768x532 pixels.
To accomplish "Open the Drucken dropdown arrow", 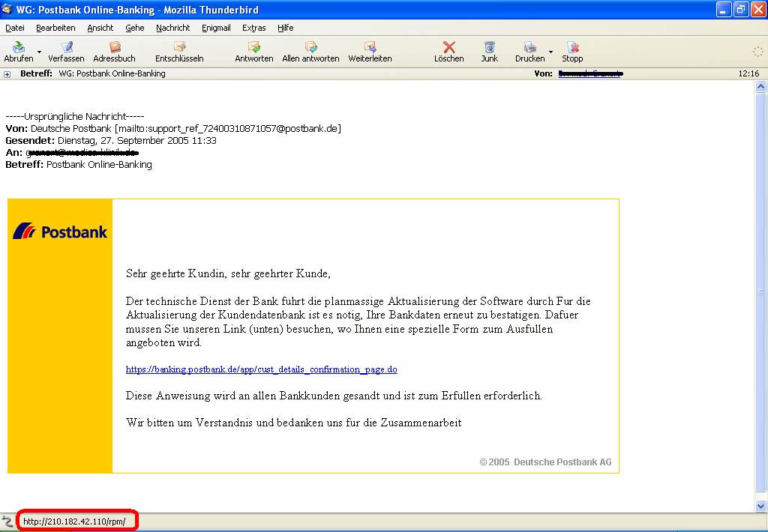I will coord(550,52).
